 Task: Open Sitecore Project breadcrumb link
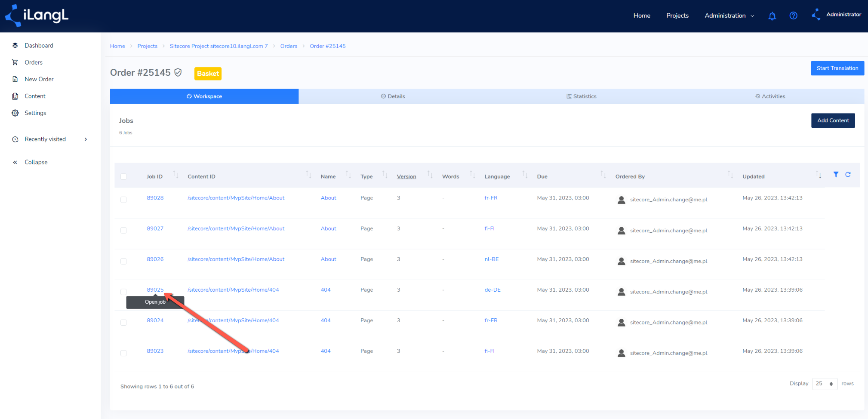pos(219,46)
